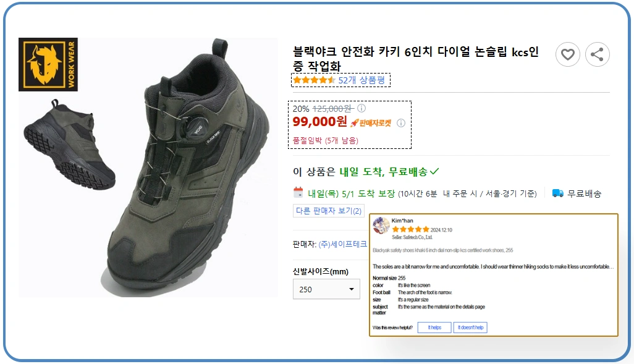Click the red rocket 판매자로켓 badge
This screenshot has height=364, width=634.
371,122
